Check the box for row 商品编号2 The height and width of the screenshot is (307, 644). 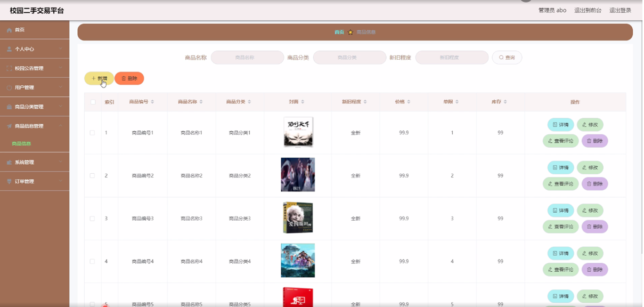coord(92,176)
